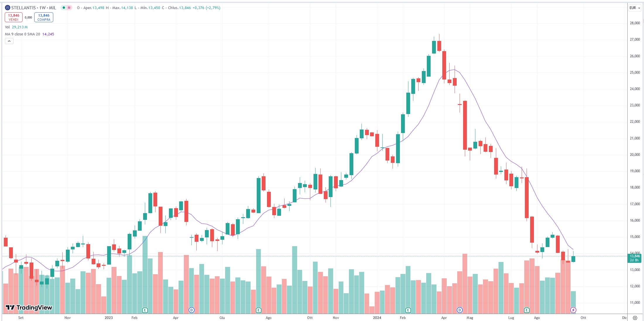Select the Vol indicator legend label
Image resolution: width=644 pixels, height=321 pixels.
[7, 27]
